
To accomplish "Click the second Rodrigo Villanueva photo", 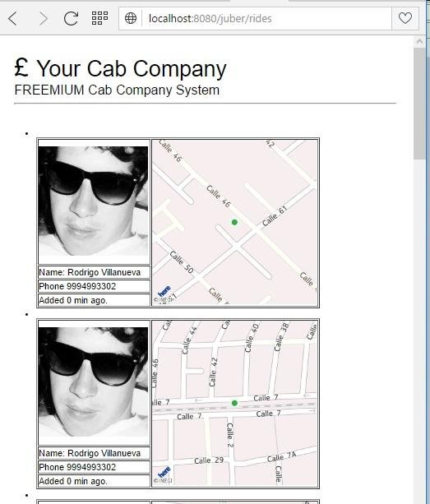I will pos(93,381).
